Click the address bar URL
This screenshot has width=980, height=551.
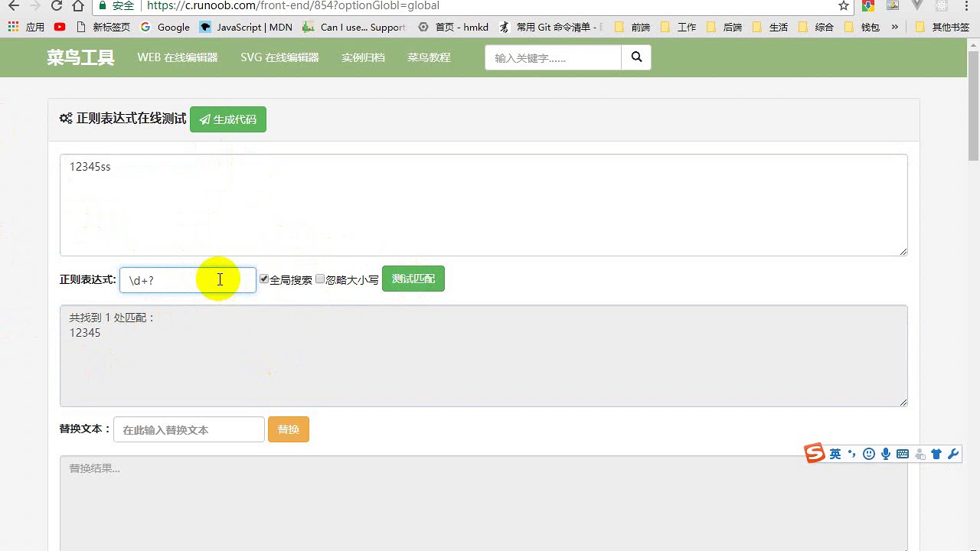point(293,6)
